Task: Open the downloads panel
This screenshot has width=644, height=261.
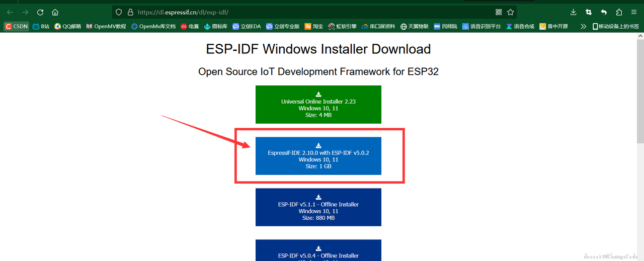Action: pyautogui.click(x=574, y=12)
